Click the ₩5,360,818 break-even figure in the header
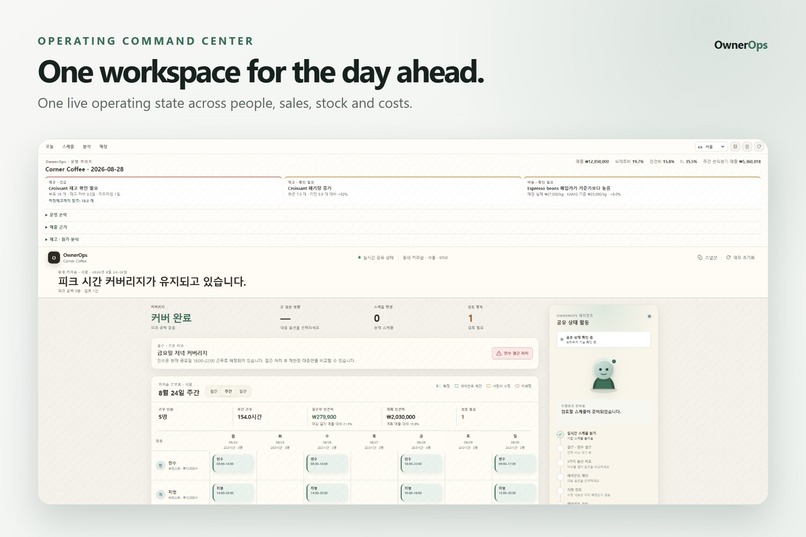This screenshot has height=537, width=806. tap(748, 161)
